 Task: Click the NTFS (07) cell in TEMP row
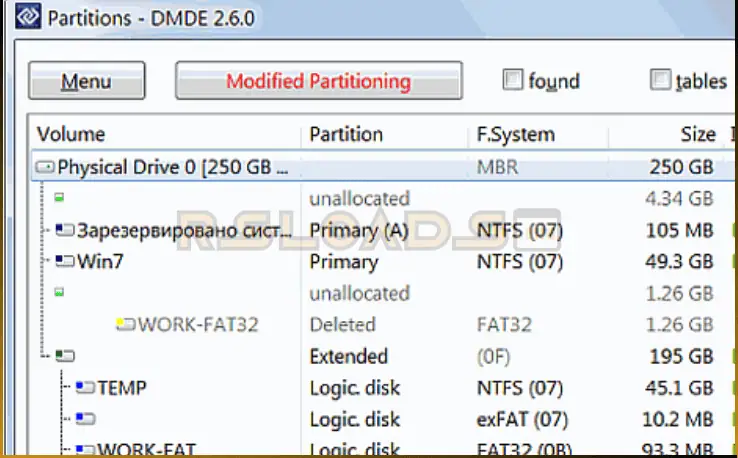click(x=520, y=388)
